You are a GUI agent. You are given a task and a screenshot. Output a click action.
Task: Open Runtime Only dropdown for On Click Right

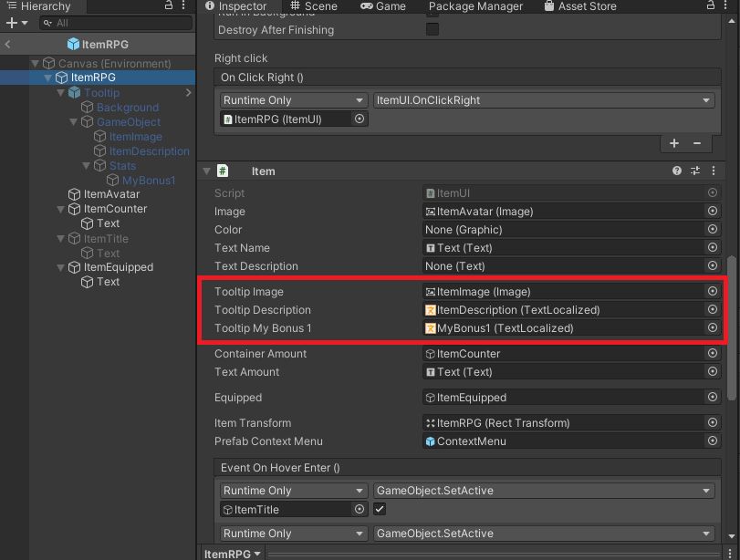[294, 100]
